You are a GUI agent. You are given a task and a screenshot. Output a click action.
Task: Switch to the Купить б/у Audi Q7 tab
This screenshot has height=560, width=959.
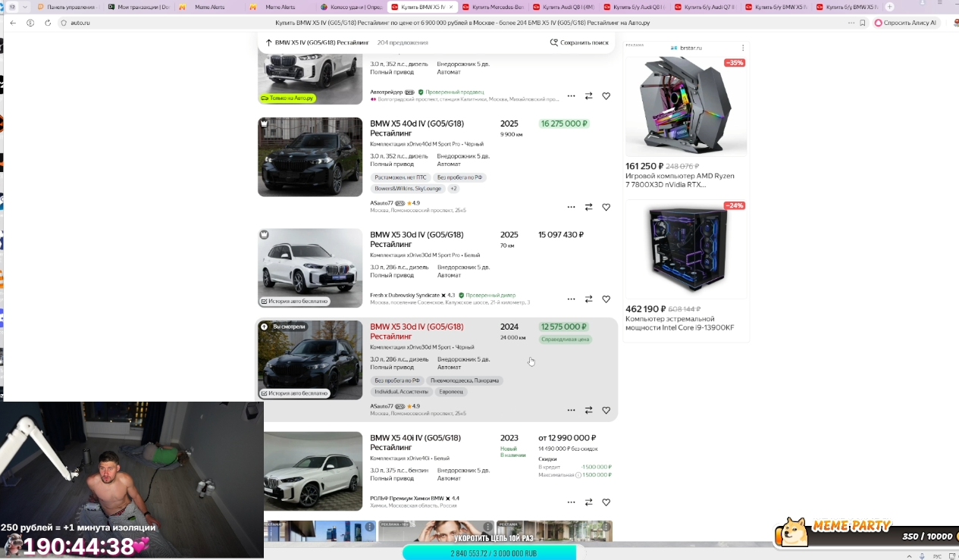[x=705, y=7]
